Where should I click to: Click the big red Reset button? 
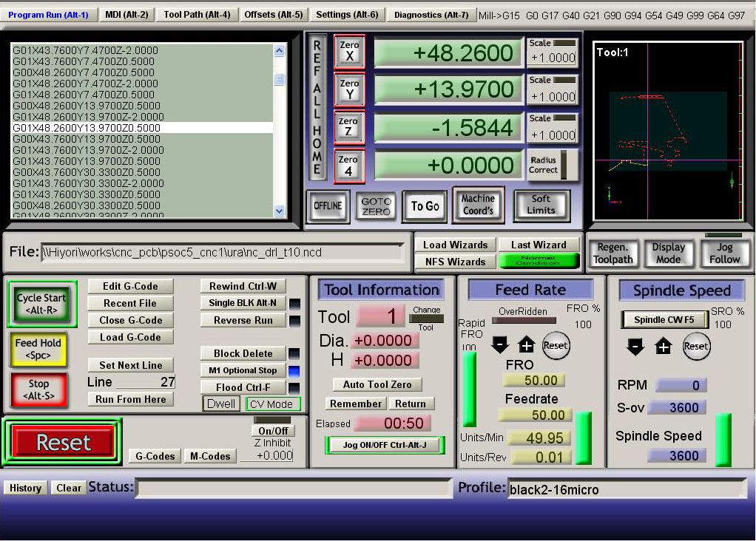point(63,442)
